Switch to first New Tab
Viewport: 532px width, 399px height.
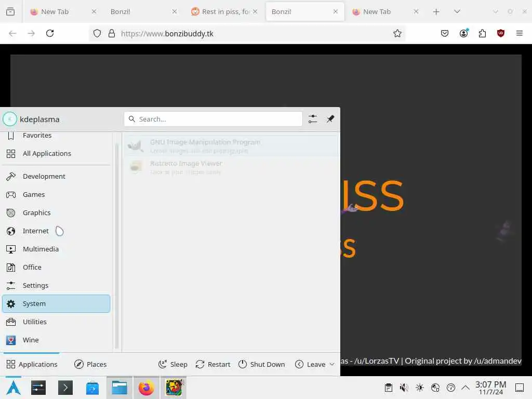(x=63, y=11)
